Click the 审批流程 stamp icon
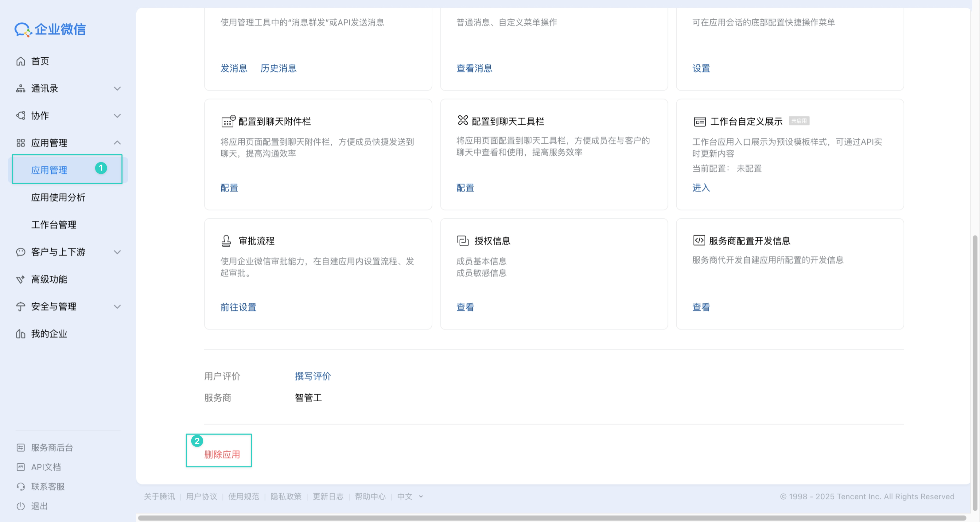 226,241
